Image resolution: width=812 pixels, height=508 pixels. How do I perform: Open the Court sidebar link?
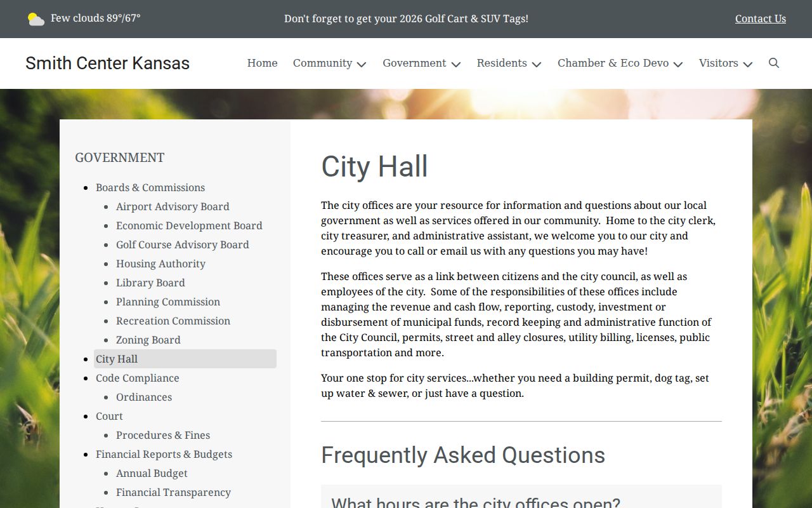pos(109,416)
